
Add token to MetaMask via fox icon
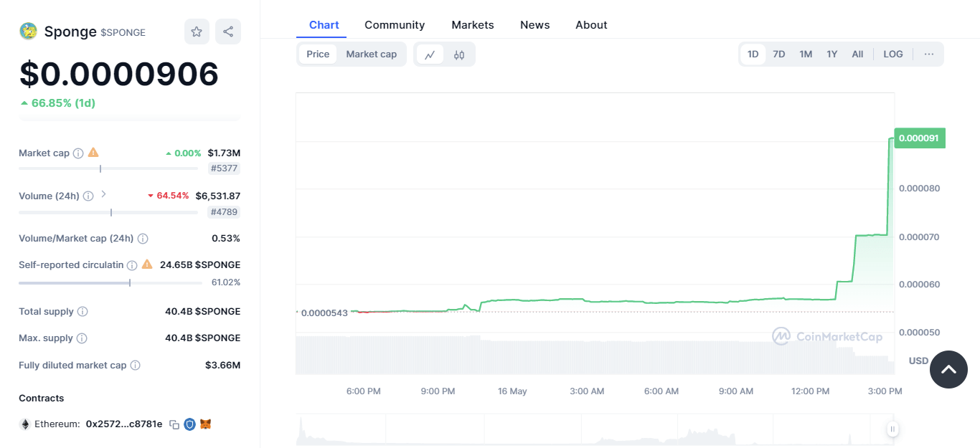click(x=205, y=424)
